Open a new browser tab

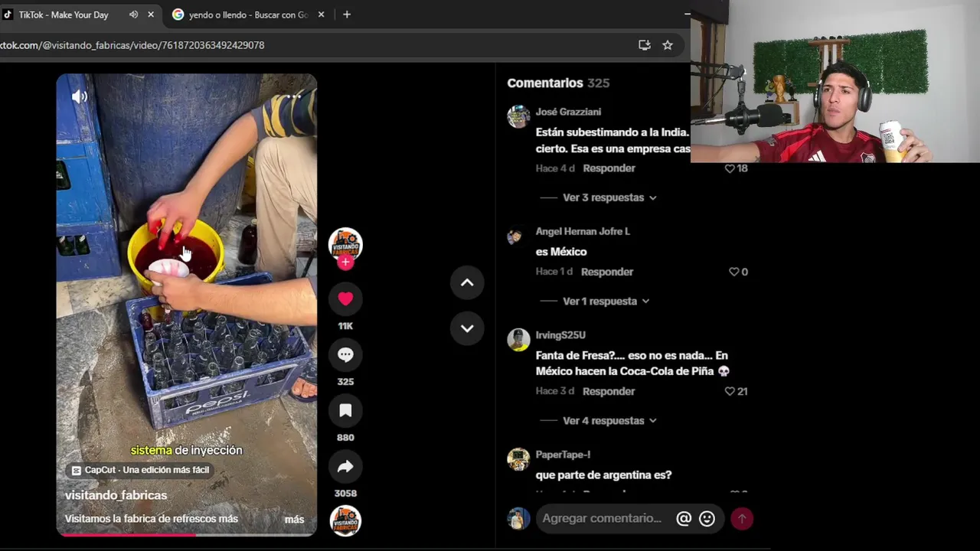347,15
